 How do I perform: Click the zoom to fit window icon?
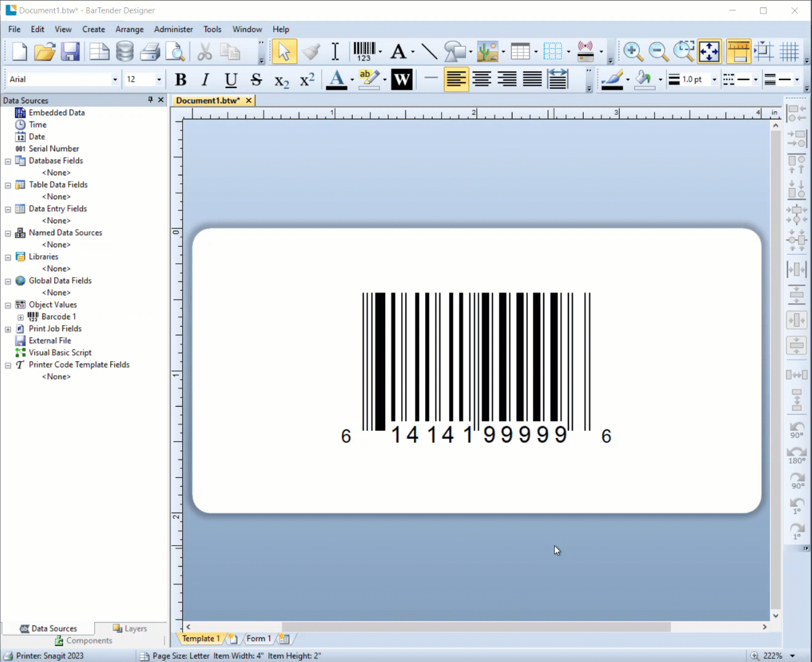[709, 52]
